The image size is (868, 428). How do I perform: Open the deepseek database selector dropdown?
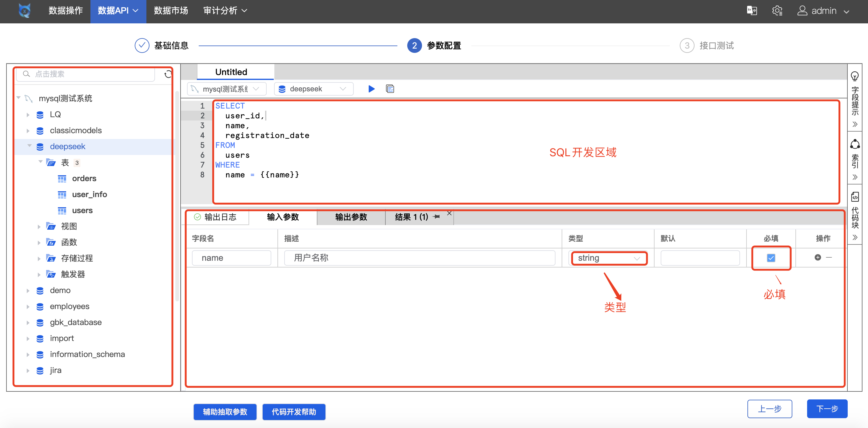[313, 89]
